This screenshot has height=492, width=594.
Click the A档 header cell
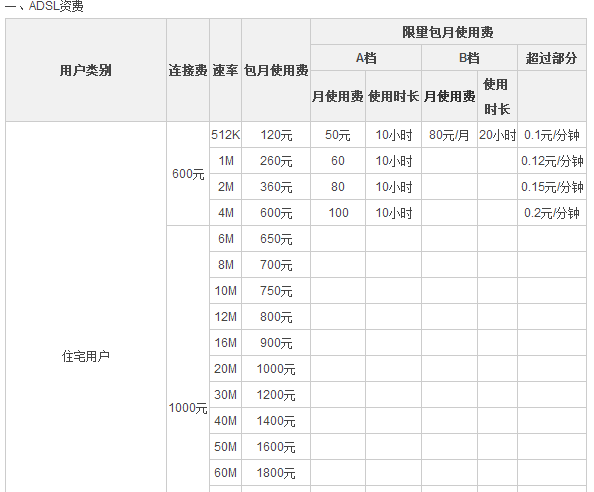pos(366,58)
